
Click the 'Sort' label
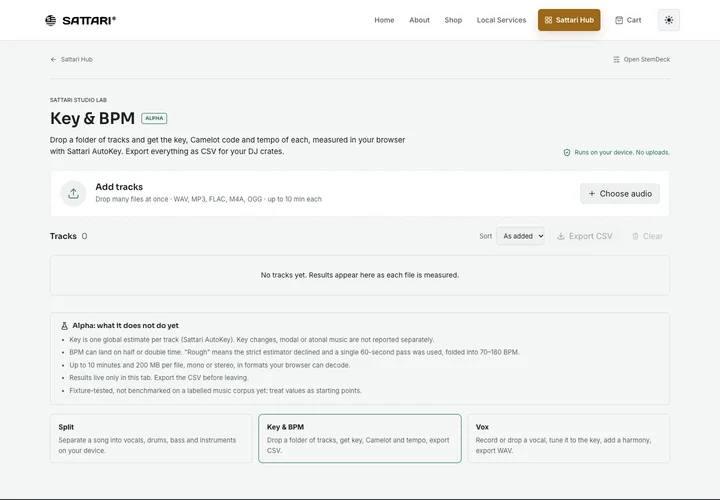[485, 236]
